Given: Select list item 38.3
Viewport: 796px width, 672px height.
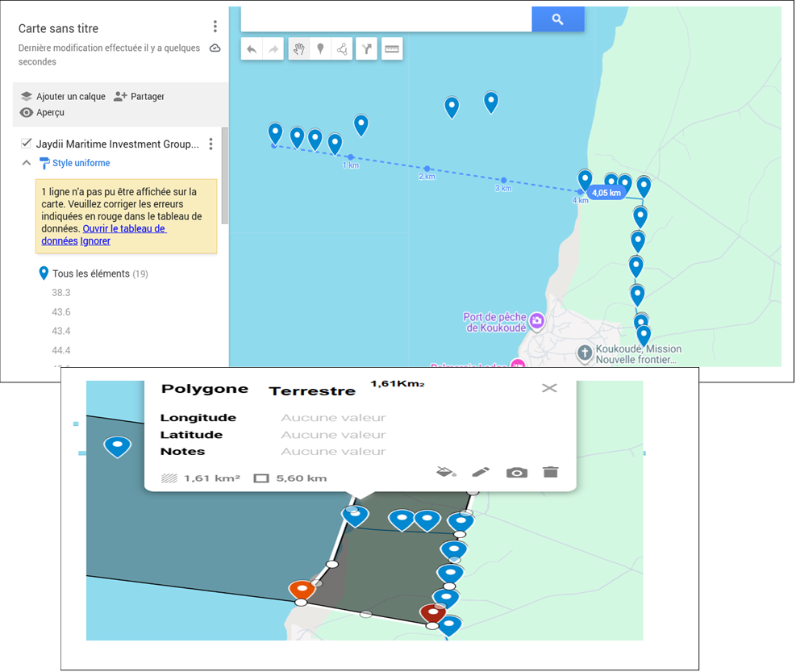Looking at the screenshot, I should coord(61,293).
